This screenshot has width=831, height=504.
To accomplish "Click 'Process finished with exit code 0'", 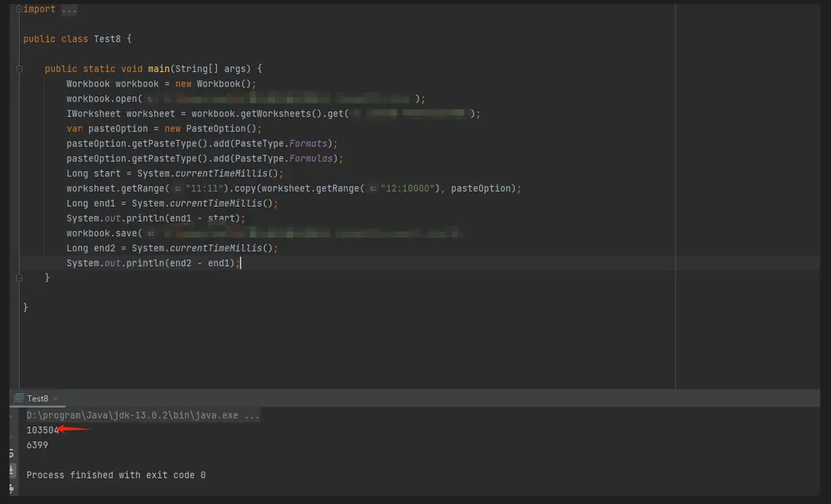I will pos(116,474).
